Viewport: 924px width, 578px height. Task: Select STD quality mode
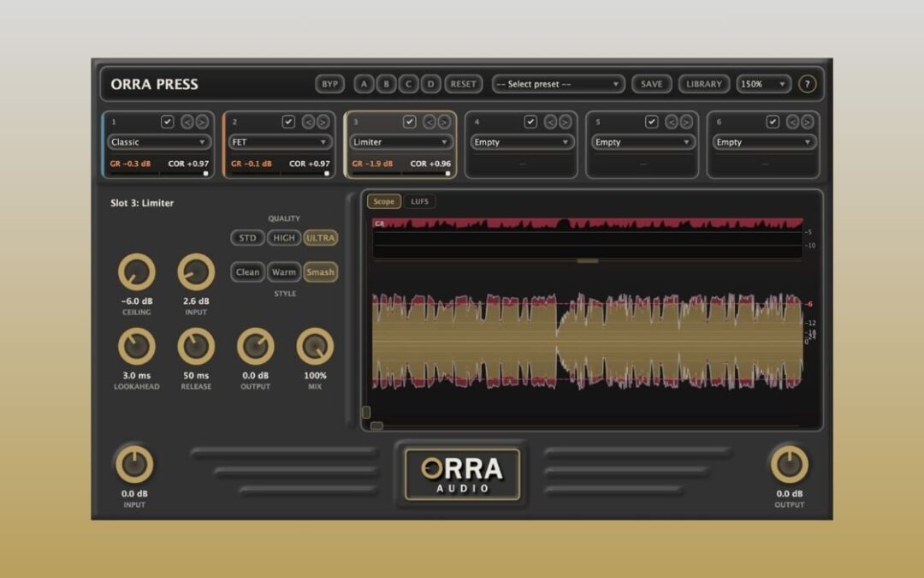pos(247,238)
